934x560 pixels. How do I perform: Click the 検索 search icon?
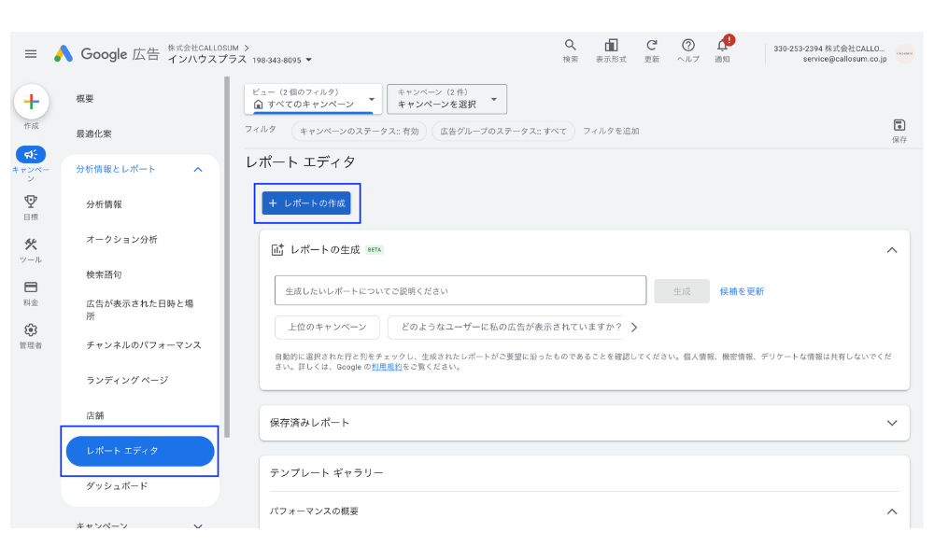pyautogui.click(x=571, y=44)
